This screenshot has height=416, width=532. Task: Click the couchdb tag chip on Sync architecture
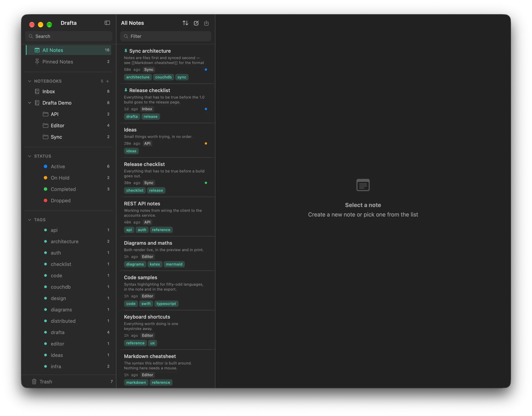click(163, 77)
